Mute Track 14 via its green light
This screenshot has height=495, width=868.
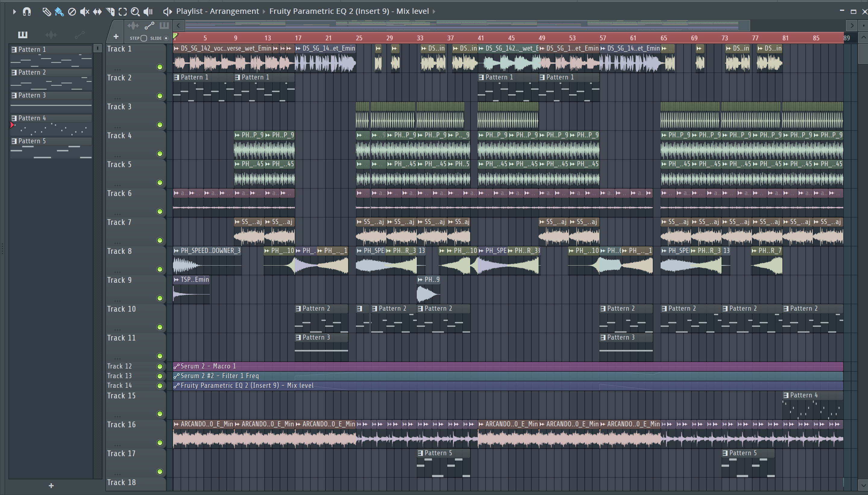coord(159,386)
